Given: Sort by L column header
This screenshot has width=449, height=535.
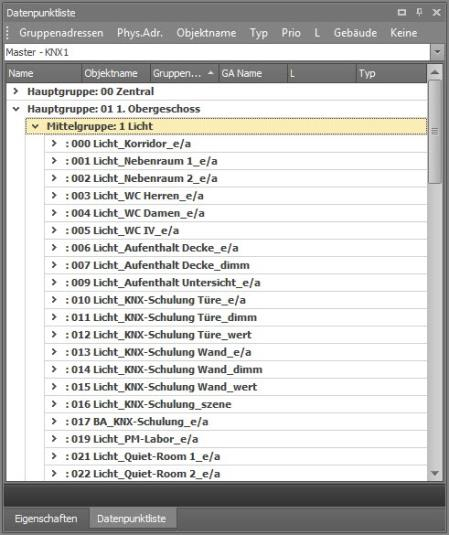Looking at the screenshot, I should 322,73.
